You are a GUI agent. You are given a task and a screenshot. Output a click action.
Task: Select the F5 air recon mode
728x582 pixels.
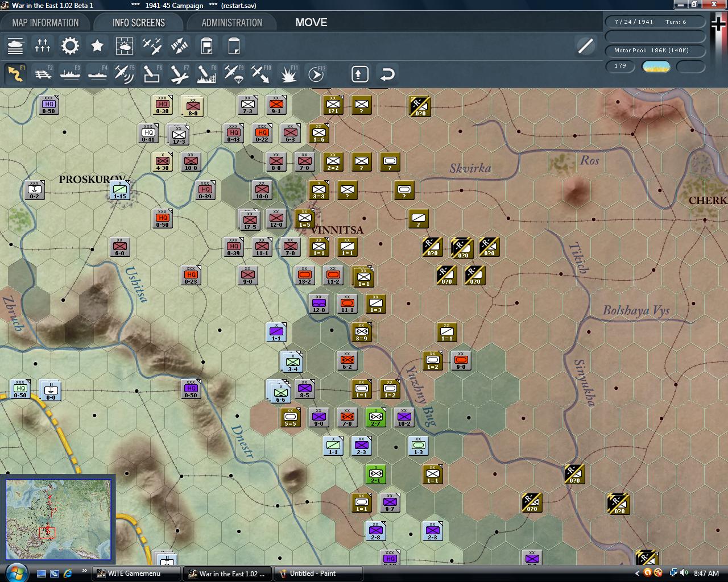click(125, 74)
